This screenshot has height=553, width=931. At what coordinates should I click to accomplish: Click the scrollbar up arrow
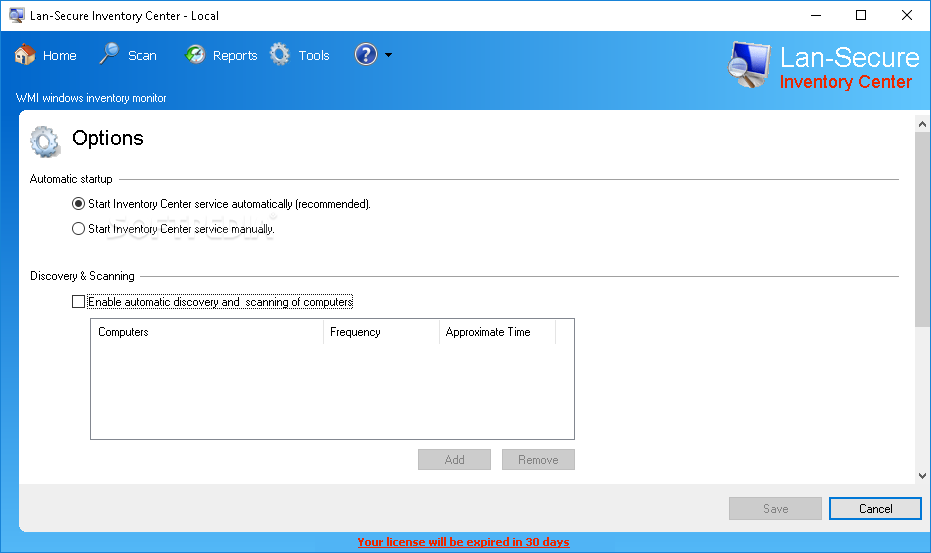pyautogui.click(x=922, y=124)
